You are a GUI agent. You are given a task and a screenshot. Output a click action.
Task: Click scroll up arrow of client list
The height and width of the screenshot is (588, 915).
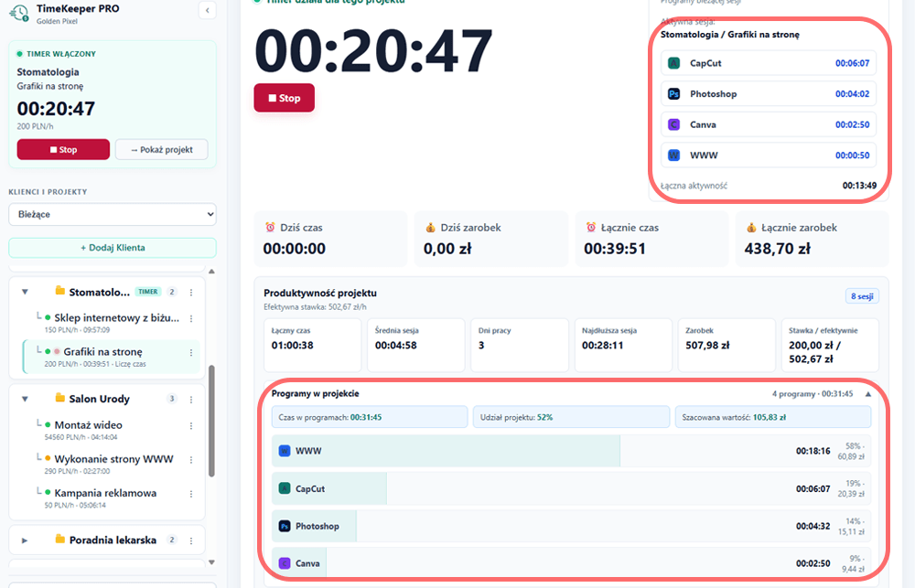(x=212, y=272)
